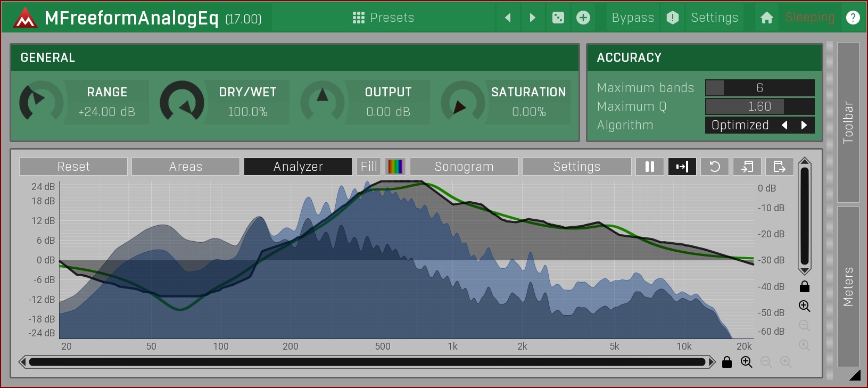Pause the analyzer display
Image resolution: width=868 pixels, height=388 pixels.
pos(649,167)
